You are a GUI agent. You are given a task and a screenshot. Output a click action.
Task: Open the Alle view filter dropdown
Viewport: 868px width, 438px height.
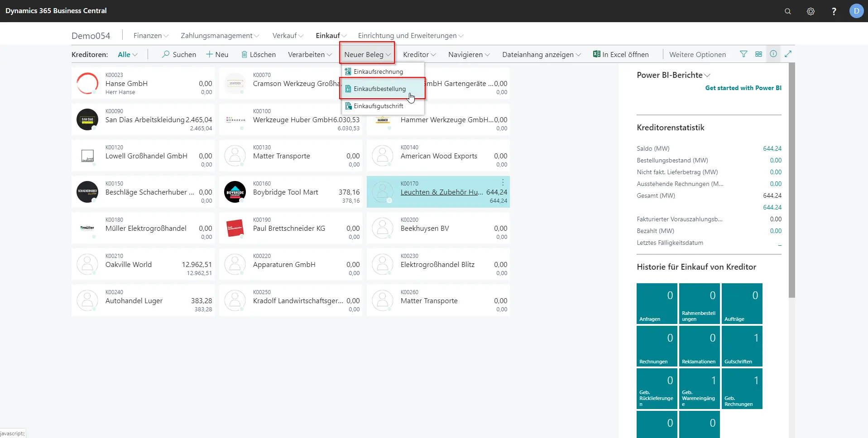(127, 55)
